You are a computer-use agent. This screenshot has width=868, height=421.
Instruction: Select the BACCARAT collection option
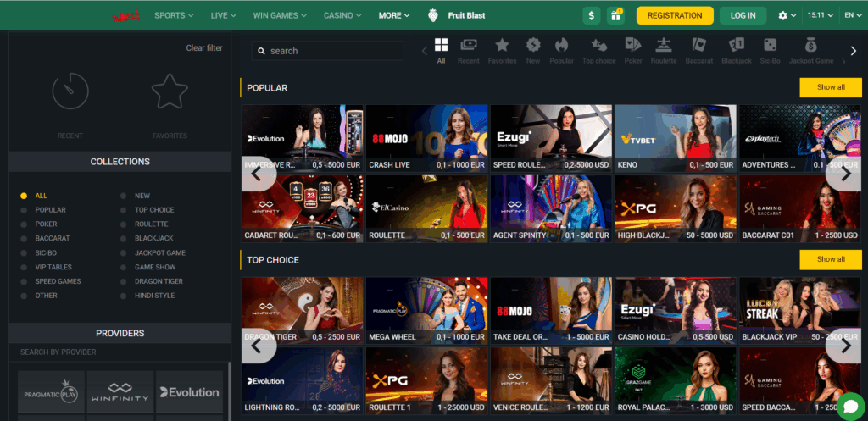[x=45, y=238]
